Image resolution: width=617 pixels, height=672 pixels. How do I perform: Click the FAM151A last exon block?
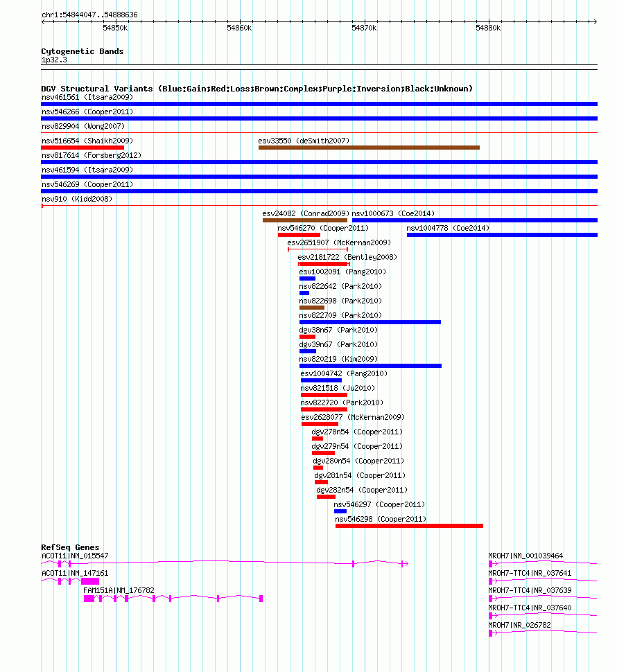(261, 599)
